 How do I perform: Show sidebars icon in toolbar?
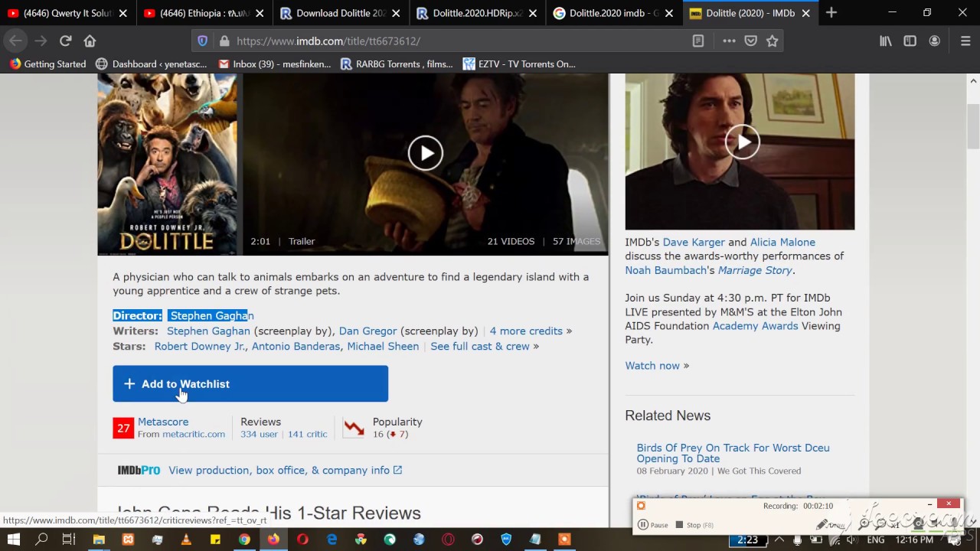click(910, 41)
